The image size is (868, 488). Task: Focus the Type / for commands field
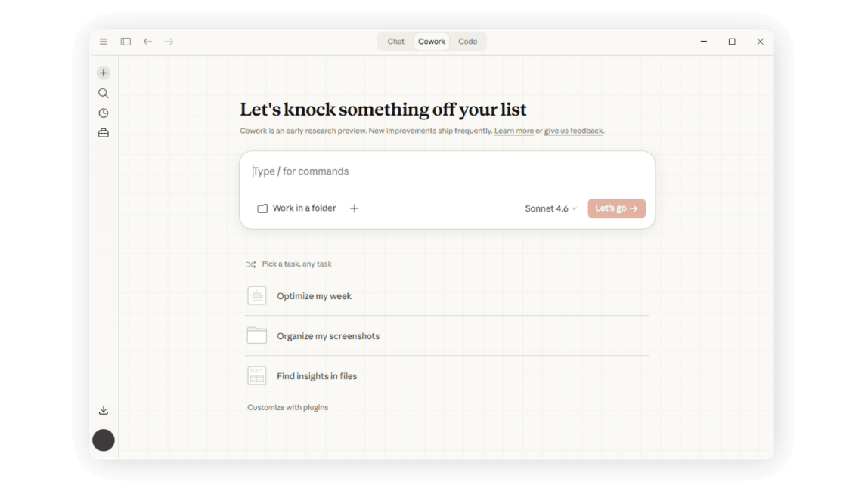coord(448,171)
